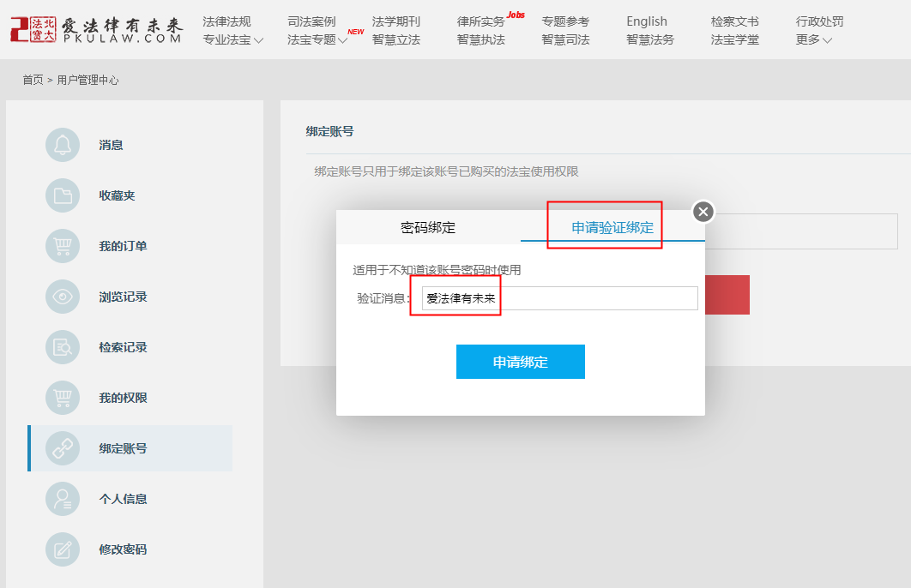Image resolution: width=911 pixels, height=588 pixels.
Task: Select the 绑定账号 chain link icon
Action: 62,448
